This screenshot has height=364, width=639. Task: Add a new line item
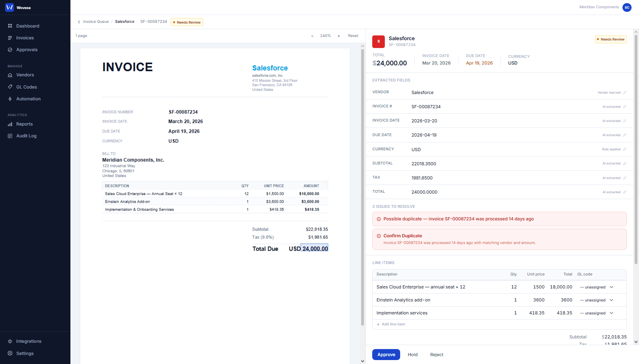pyautogui.click(x=391, y=324)
